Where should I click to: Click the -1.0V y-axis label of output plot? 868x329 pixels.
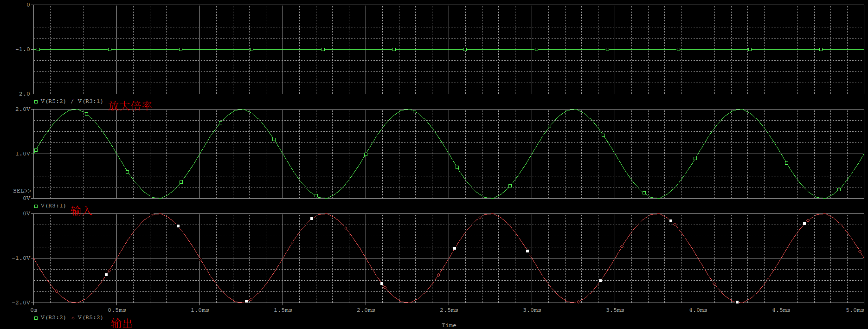(21, 258)
